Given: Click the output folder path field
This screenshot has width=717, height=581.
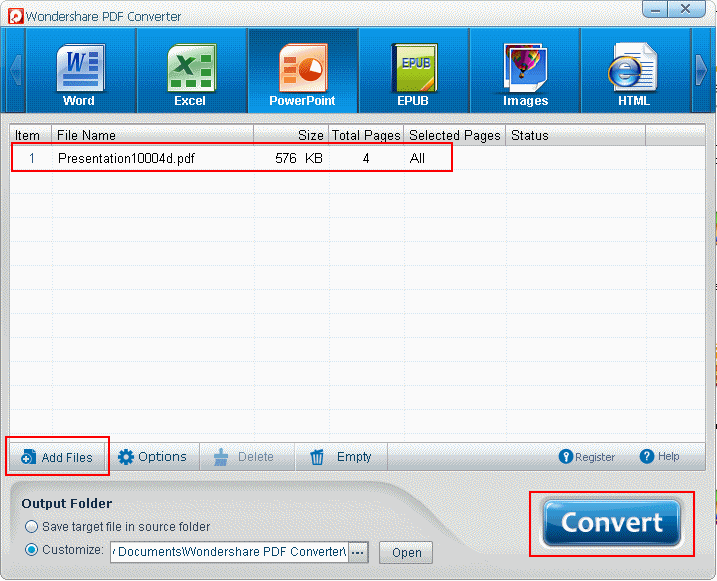Looking at the screenshot, I should [229, 552].
